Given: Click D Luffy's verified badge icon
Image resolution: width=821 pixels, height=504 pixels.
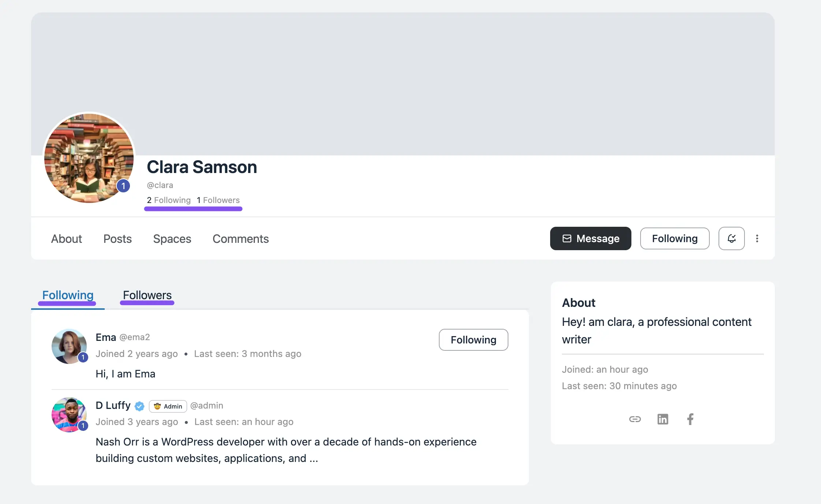Looking at the screenshot, I should tap(139, 406).
